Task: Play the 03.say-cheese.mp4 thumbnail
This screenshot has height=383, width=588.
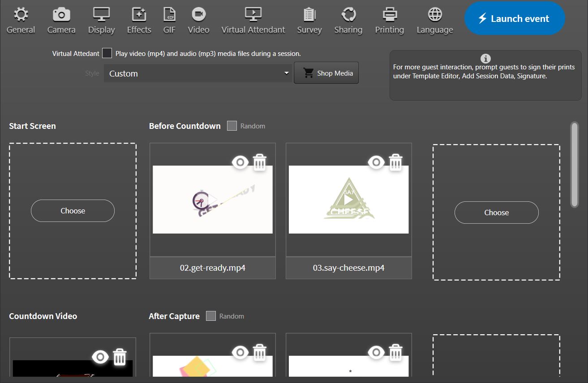Action: tap(348, 200)
